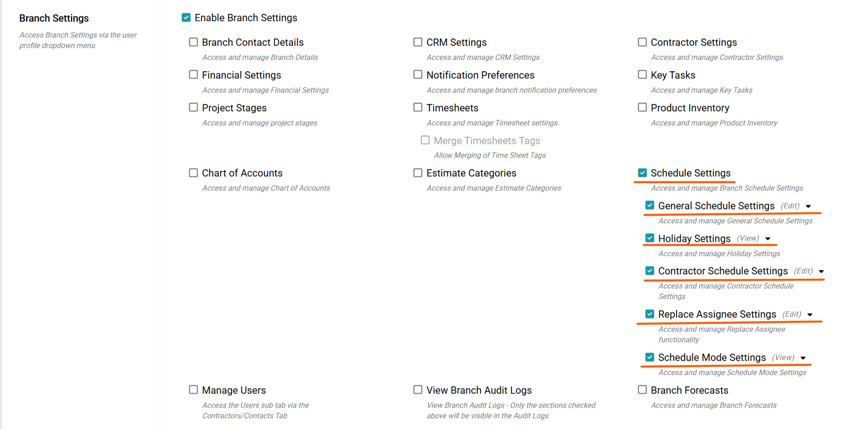Enable Financial Settings permission
This screenshot has width=868, height=429.
(x=193, y=75)
